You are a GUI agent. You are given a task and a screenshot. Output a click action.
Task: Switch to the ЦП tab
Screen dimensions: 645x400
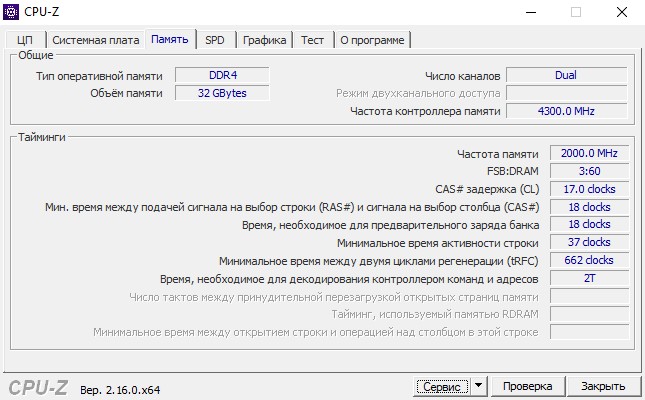tap(25, 40)
